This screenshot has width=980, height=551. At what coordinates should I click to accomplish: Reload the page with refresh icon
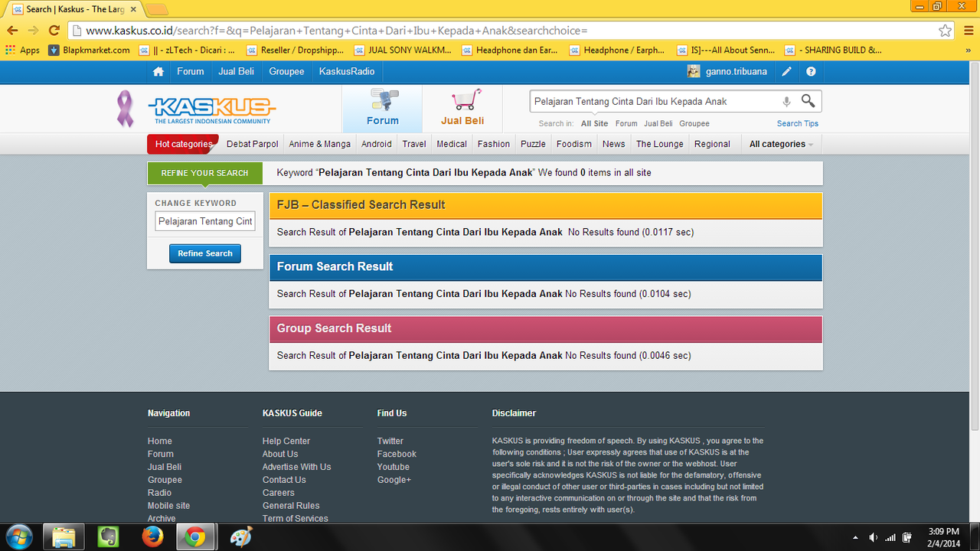point(54,31)
